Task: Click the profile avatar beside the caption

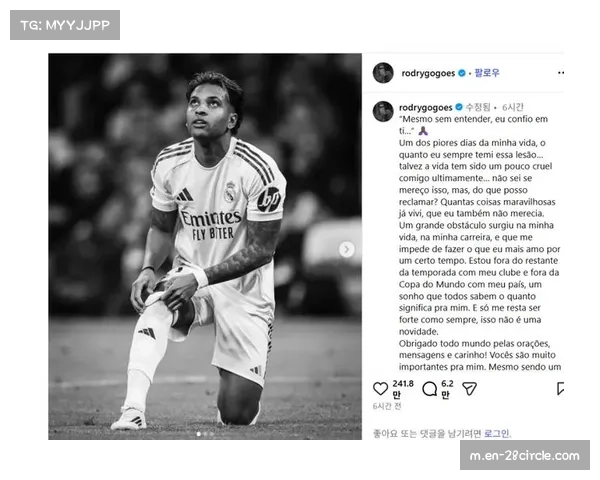Action: [x=383, y=111]
